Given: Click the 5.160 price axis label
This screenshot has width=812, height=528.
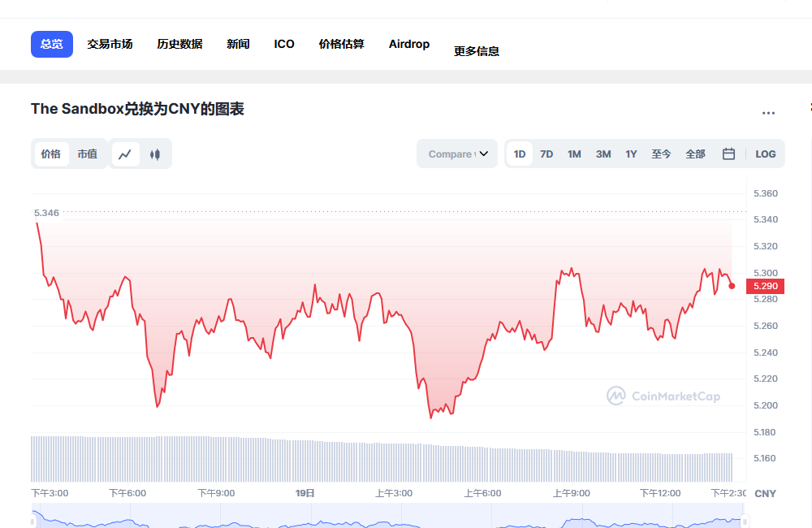Looking at the screenshot, I should click(764, 459).
